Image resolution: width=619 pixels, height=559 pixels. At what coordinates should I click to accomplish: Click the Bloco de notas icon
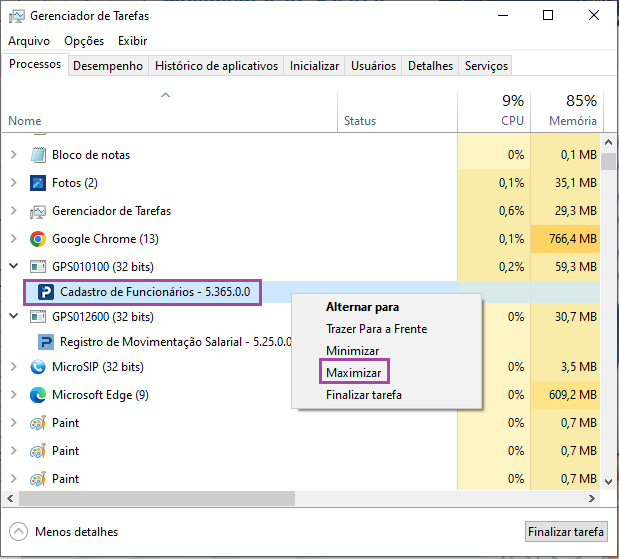(38, 155)
